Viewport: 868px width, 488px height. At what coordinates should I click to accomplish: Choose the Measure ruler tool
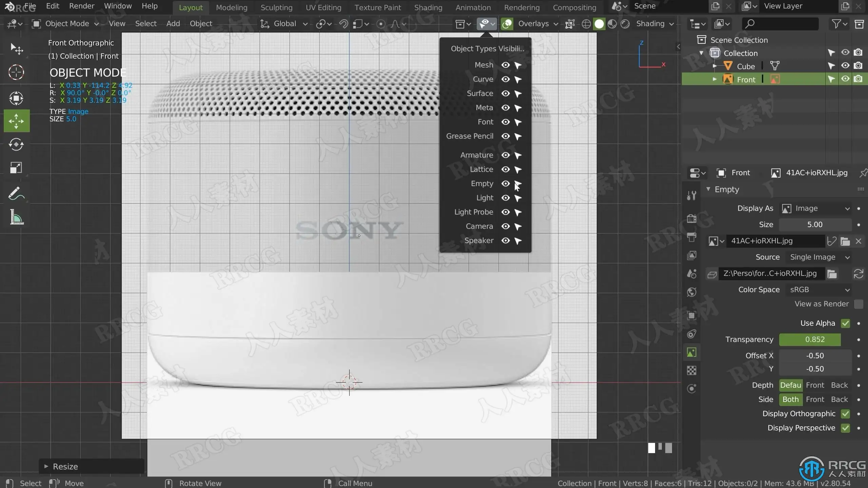(x=16, y=217)
